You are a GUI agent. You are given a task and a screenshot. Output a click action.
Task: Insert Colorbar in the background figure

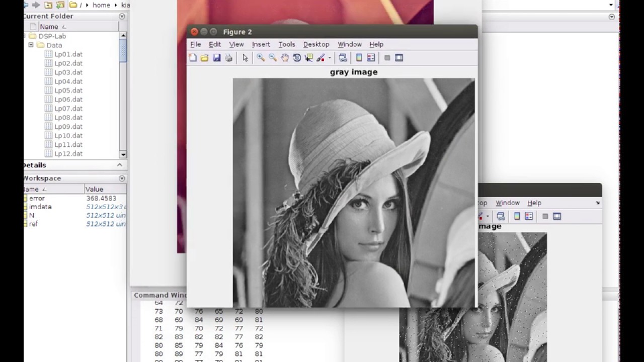pos(517,216)
